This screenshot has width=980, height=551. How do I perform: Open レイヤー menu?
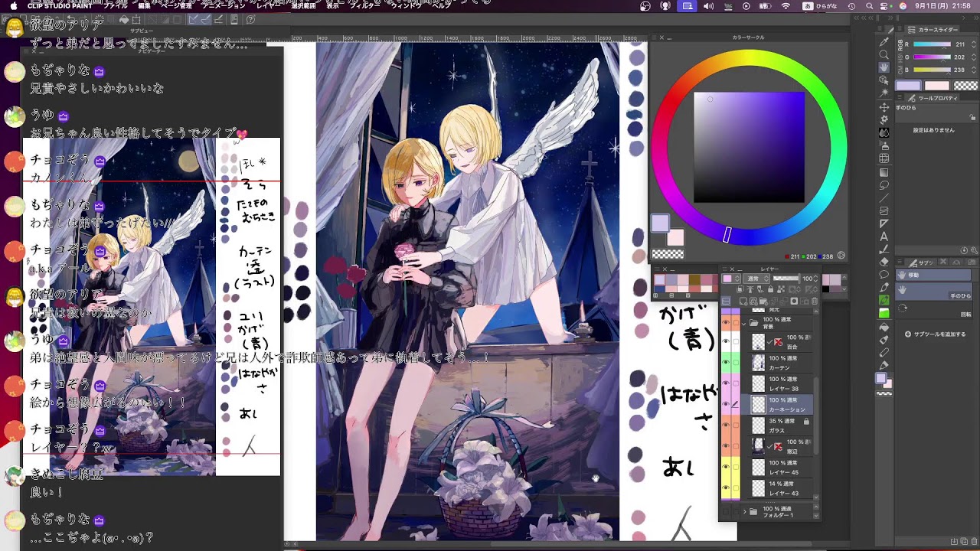click(268, 5)
